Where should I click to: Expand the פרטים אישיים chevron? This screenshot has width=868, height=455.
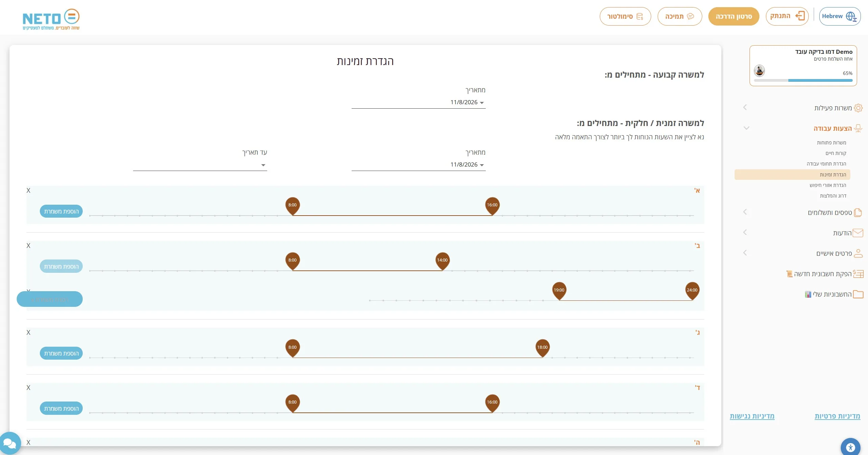coord(745,253)
